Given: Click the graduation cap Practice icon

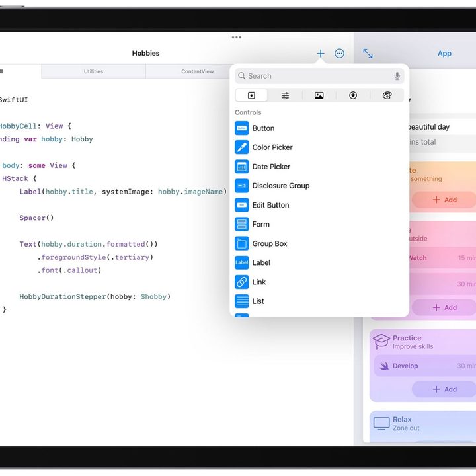Looking at the screenshot, I should point(381,341).
